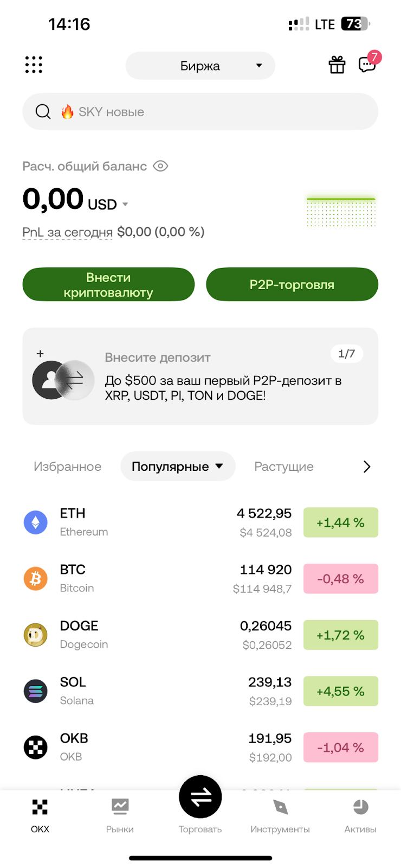The height and width of the screenshot is (868, 401).
Task: Open Активы pie chart icon
Action: pyautogui.click(x=360, y=807)
